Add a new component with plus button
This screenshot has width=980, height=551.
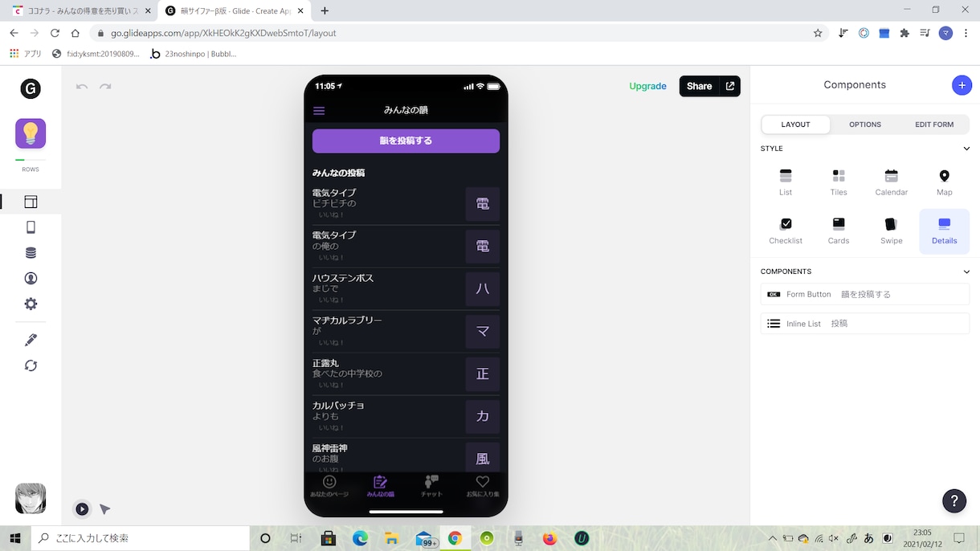(x=962, y=85)
